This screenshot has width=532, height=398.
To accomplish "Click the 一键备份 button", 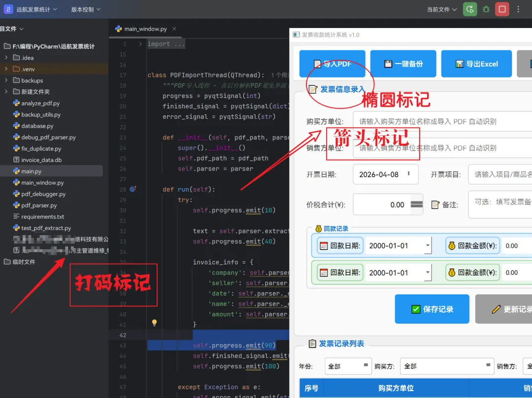I will click(403, 64).
